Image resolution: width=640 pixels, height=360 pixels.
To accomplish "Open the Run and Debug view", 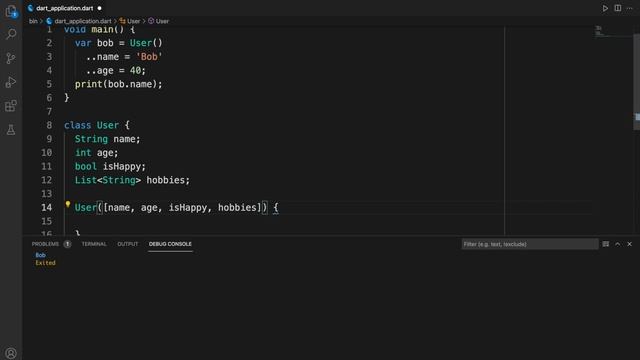I will click(x=11, y=82).
